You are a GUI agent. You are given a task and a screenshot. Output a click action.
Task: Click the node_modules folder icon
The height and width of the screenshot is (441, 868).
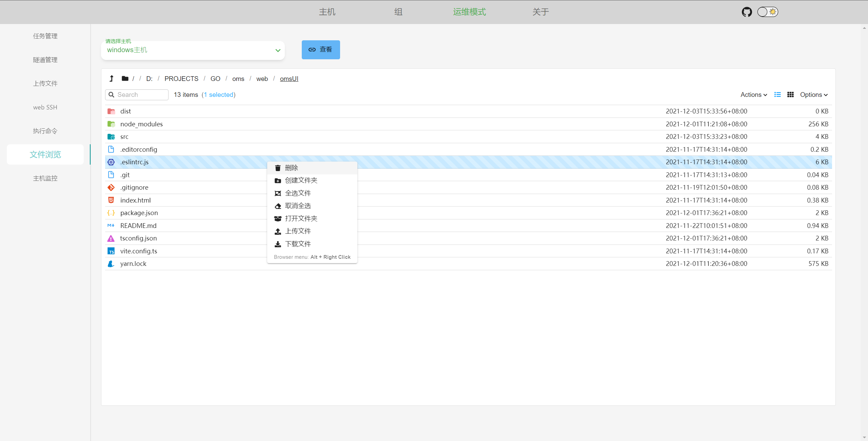point(111,124)
